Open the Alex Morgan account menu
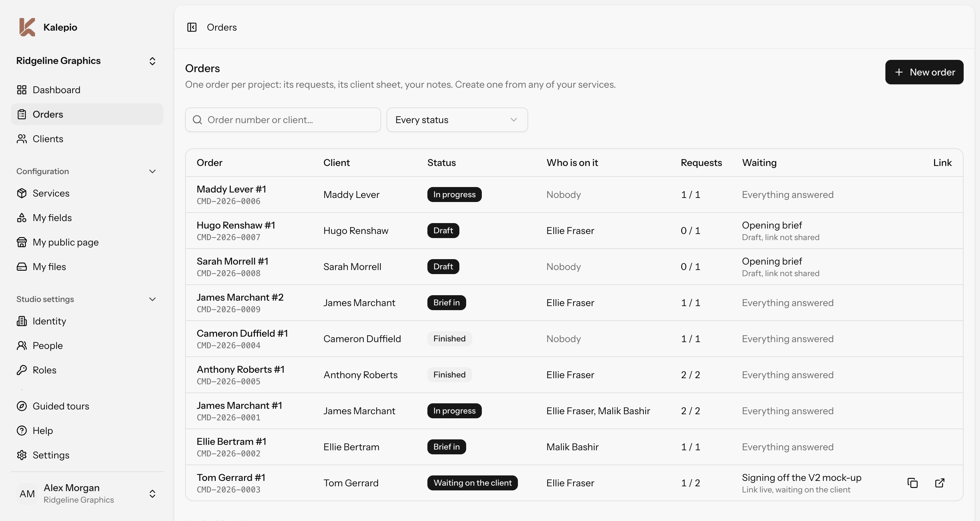Image resolution: width=980 pixels, height=521 pixels. (x=87, y=493)
